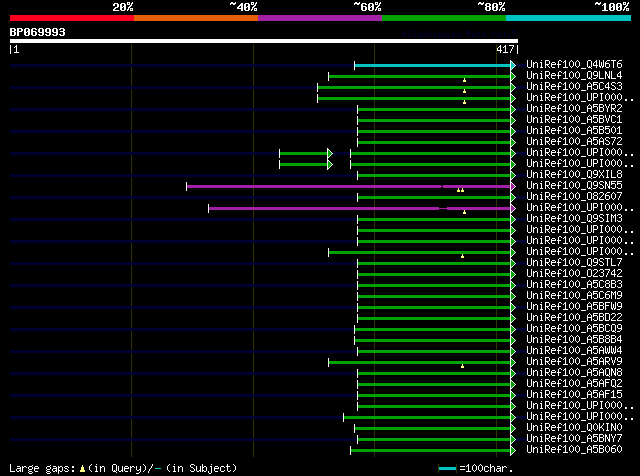Screen dimensions: 640x476
Task: Select the UniRef100_Q9STL7 label
Action: point(574,262)
